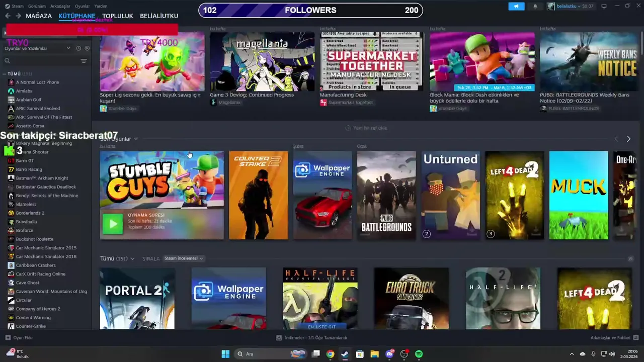This screenshot has width=644, height=362.
Task: Select Counter-Strike 2 cover in recent games
Action: 258,196
